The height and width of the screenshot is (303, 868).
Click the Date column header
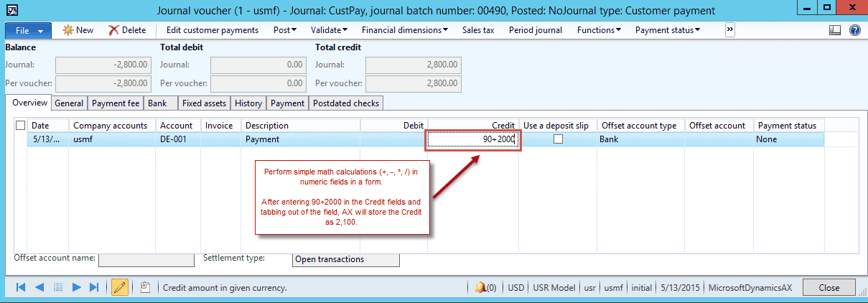click(48, 125)
